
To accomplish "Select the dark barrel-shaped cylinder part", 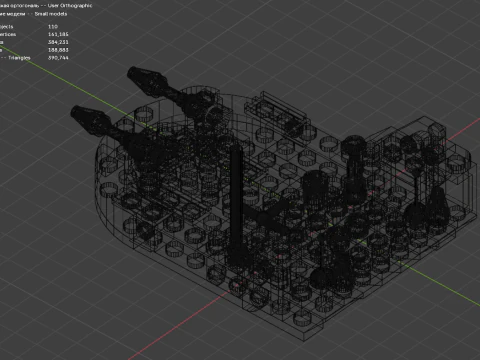I will point(315,188).
